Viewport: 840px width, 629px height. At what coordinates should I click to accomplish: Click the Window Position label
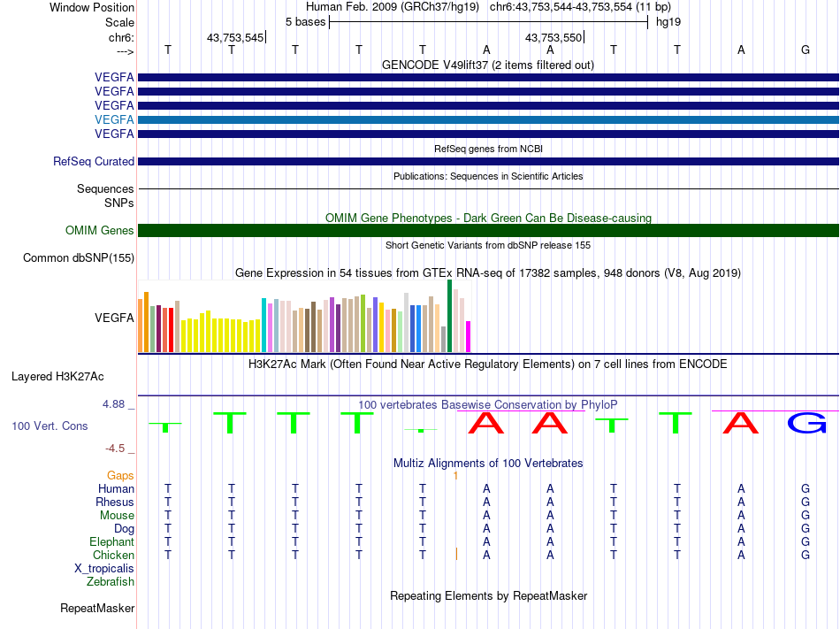point(92,7)
